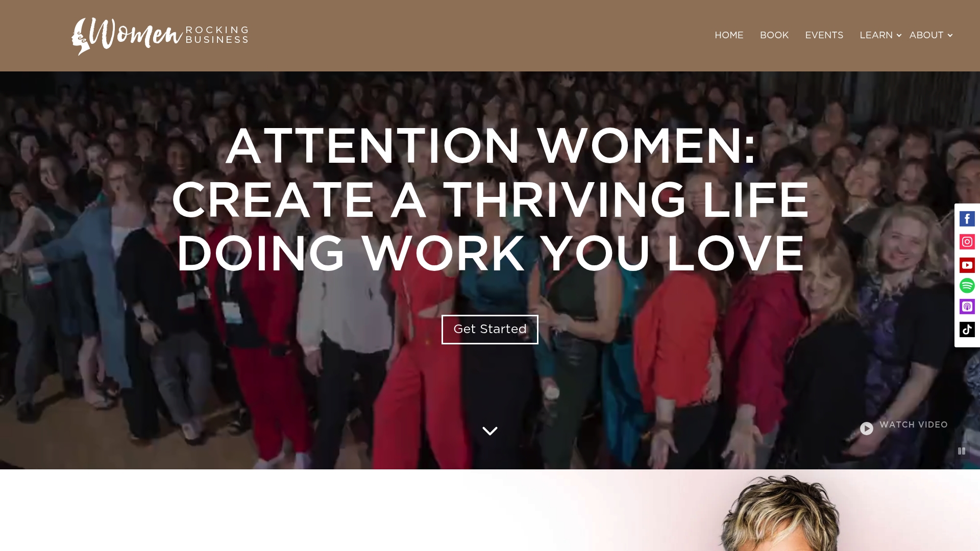Pause the background hero video
The height and width of the screenshot is (551, 980).
[x=962, y=451]
